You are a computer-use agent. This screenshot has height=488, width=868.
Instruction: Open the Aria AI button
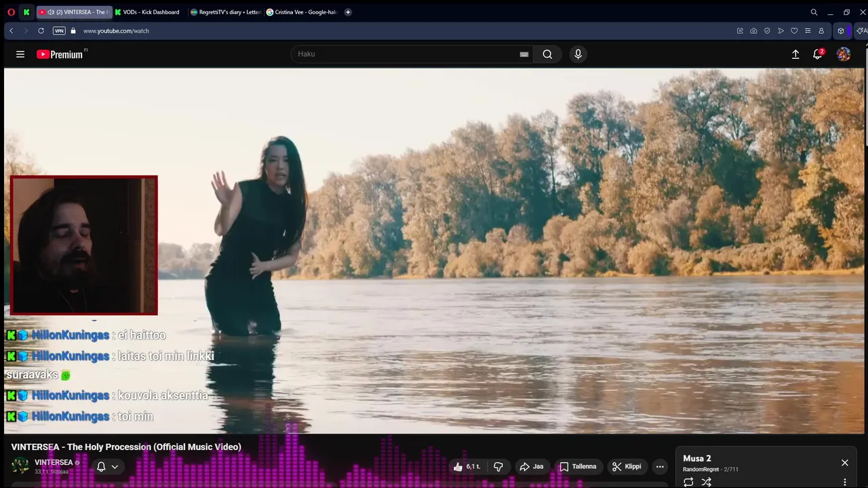click(861, 30)
